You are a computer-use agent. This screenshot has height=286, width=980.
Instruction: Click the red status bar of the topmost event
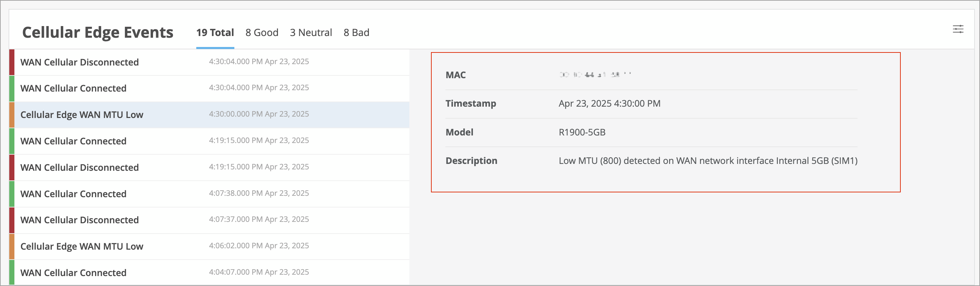pyautogui.click(x=12, y=62)
